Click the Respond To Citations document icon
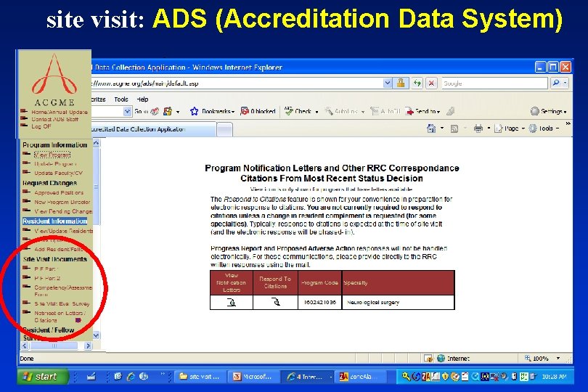588x392 pixels. point(276,302)
